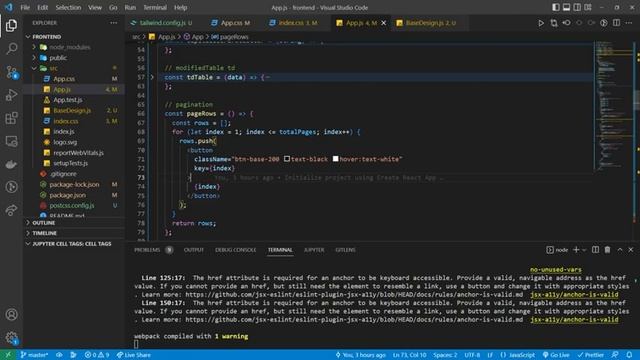Toggle Secondary Side Bar layout button
This screenshot has width=640, height=360.
point(577,7)
